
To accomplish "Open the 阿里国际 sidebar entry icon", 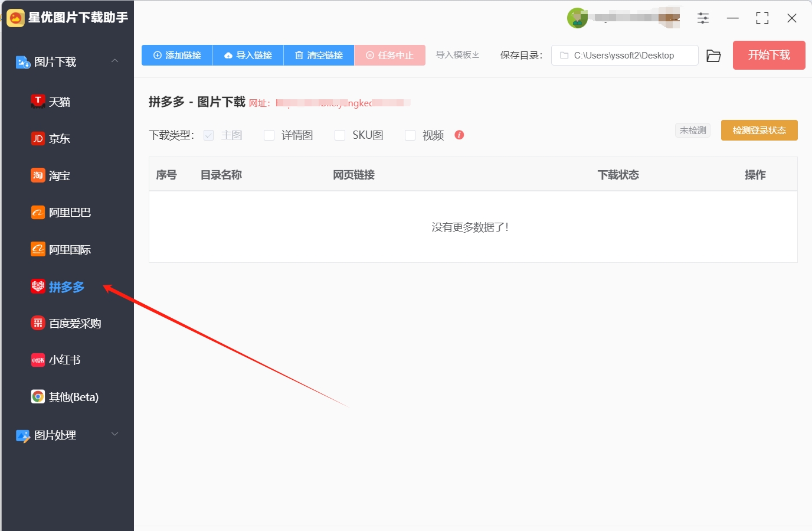I will pyautogui.click(x=38, y=249).
